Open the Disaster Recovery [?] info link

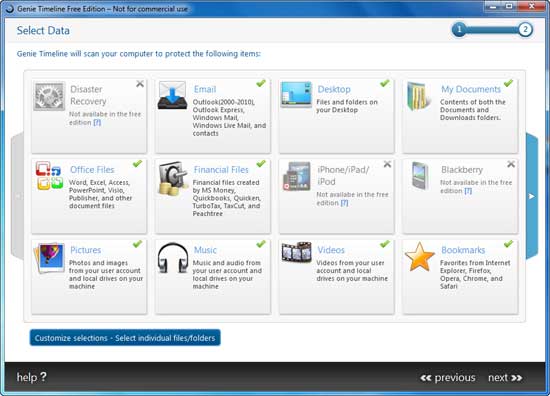pos(97,122)
